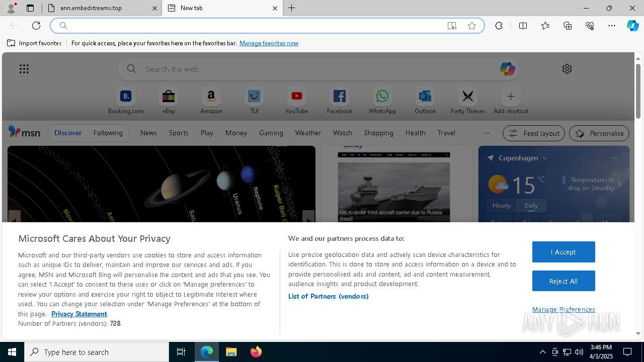
Task: Open the Play menu item
Action: click(207, 133)
